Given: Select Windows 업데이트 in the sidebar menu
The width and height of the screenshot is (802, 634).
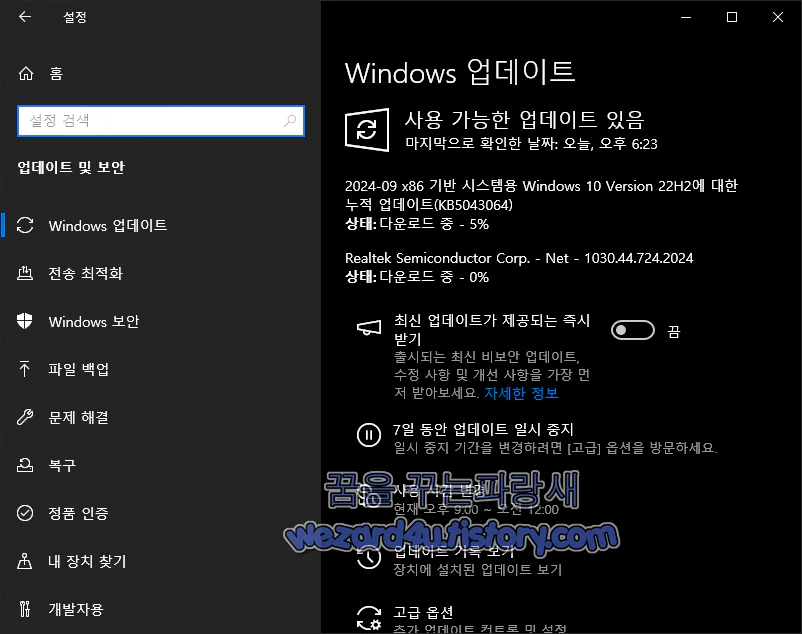Looking at the screenshot, I should coord(106,226).
